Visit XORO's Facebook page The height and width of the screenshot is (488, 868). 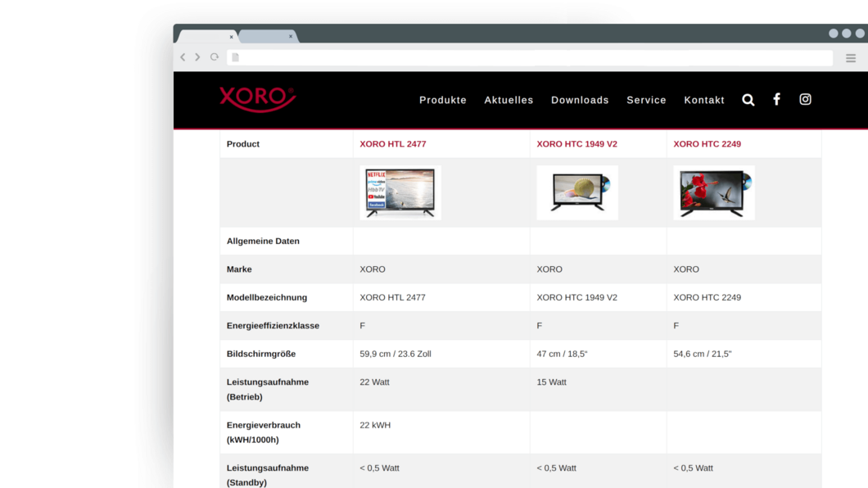point(776,98)
